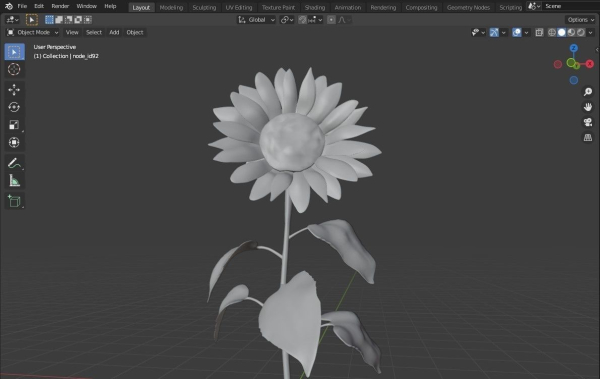Switch to the Shading workspace tab
The image size is (600, 379).
315,7
